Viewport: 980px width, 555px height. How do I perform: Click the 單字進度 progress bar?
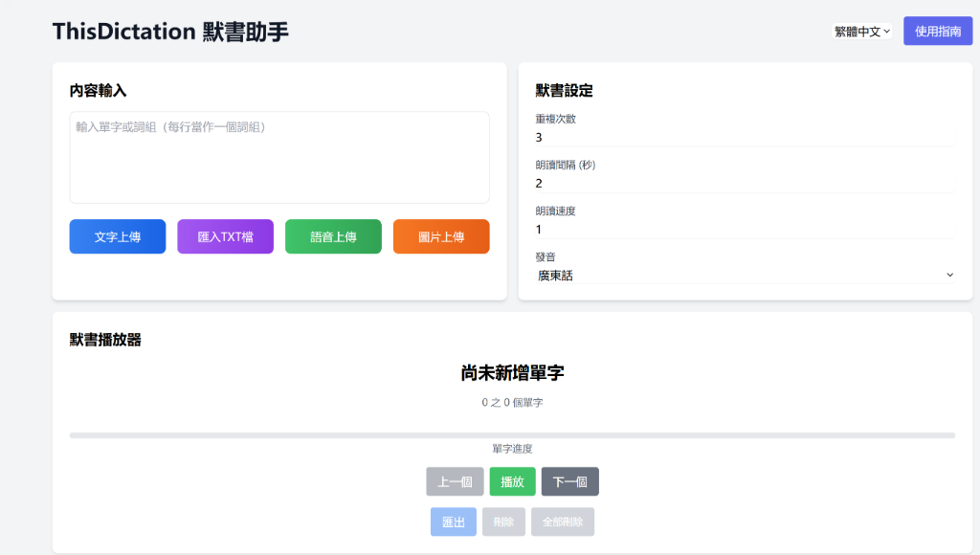pyautogui.click(x=513, y=433)
